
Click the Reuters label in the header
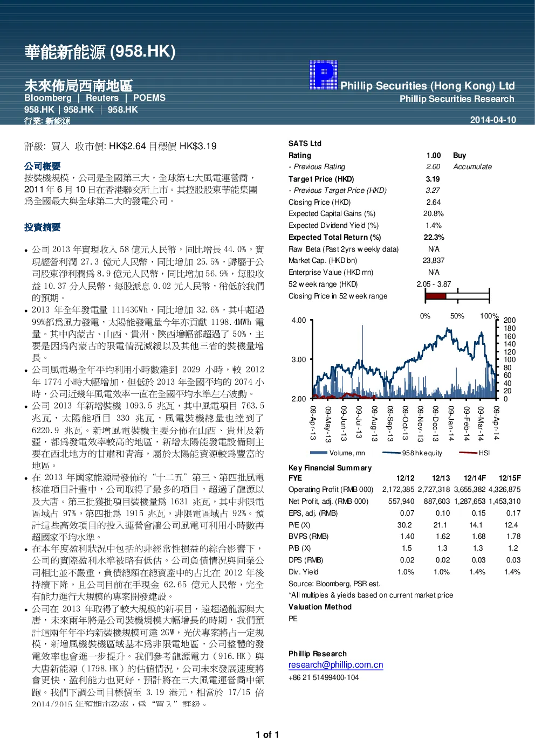[102, 98]
